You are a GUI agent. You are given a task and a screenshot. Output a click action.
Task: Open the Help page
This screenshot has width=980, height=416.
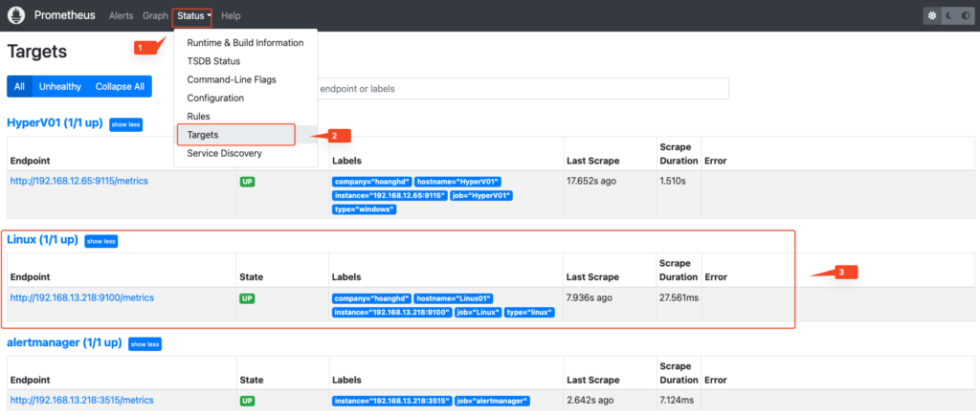(x=231, y=15)
